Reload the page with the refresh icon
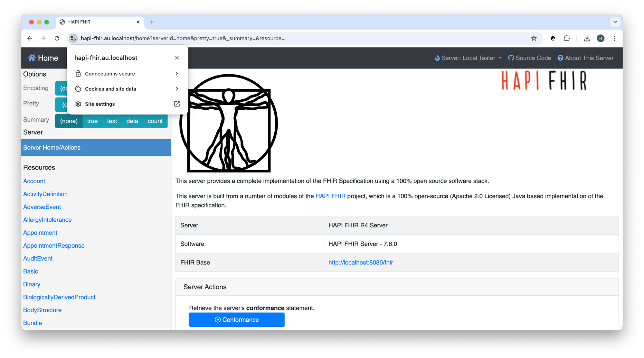The width and height of the screenshot is (644, 358). pos(57,38)
